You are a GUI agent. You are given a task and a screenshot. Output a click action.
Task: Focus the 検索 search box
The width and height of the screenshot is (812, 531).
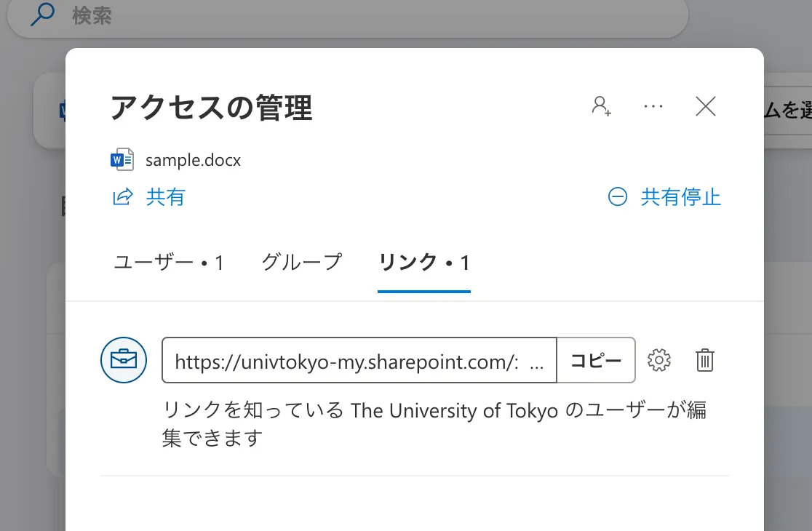[364, 16]
